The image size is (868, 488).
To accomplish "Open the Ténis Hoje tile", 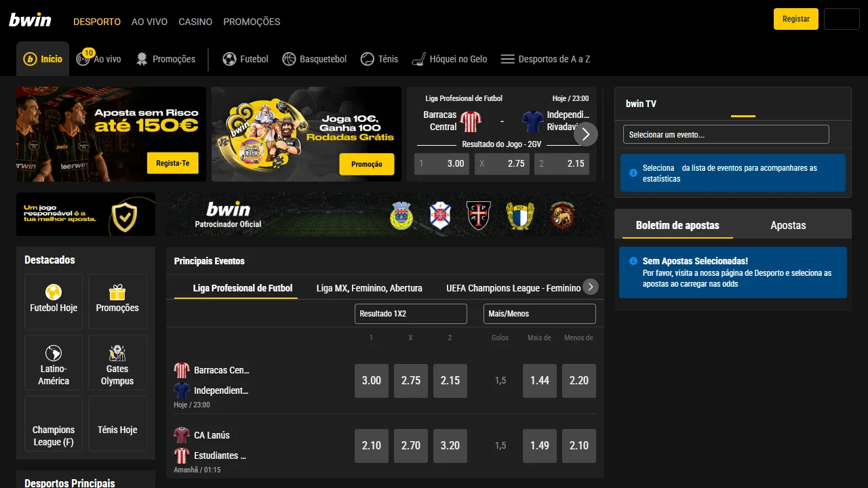I will (x=117, y=424).
